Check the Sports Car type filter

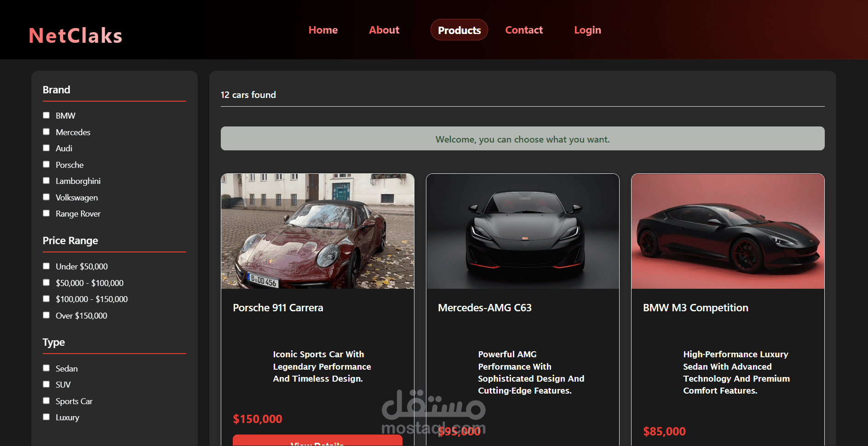[x=46, y=401]
